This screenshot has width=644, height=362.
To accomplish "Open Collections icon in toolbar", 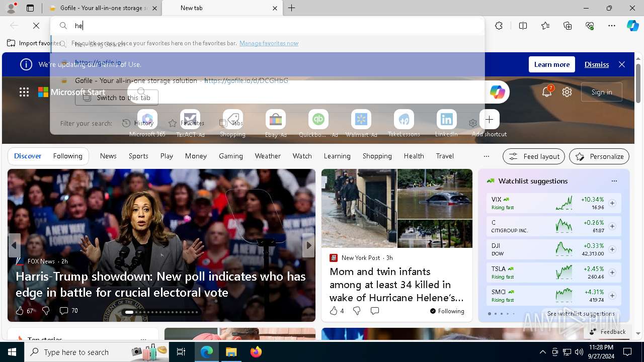I will click(568, 26).
